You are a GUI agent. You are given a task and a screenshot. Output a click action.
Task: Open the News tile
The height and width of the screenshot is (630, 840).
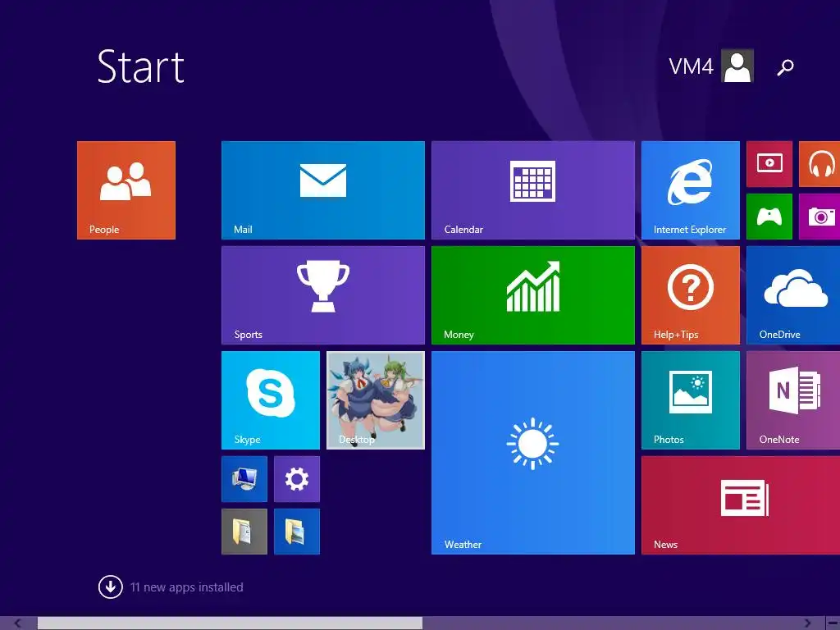point(741,505)
